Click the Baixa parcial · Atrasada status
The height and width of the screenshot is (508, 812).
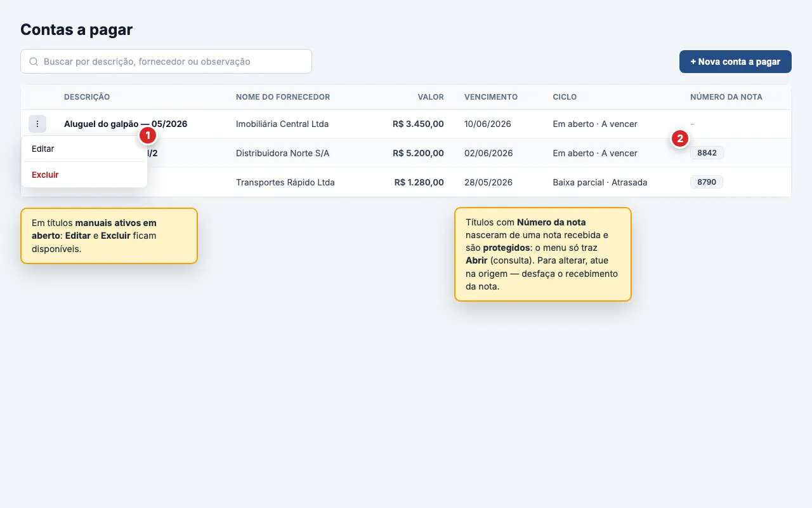coord(600,182)
